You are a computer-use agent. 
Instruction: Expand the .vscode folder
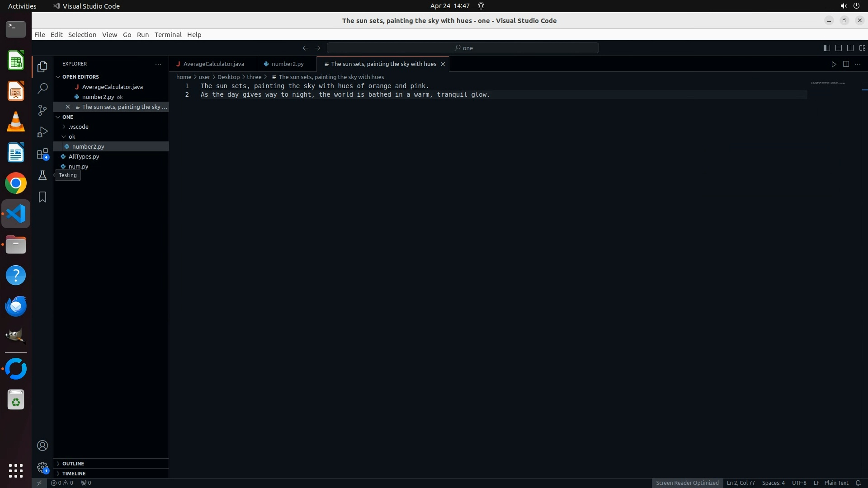pyautogui.click(x=79, y=127)
